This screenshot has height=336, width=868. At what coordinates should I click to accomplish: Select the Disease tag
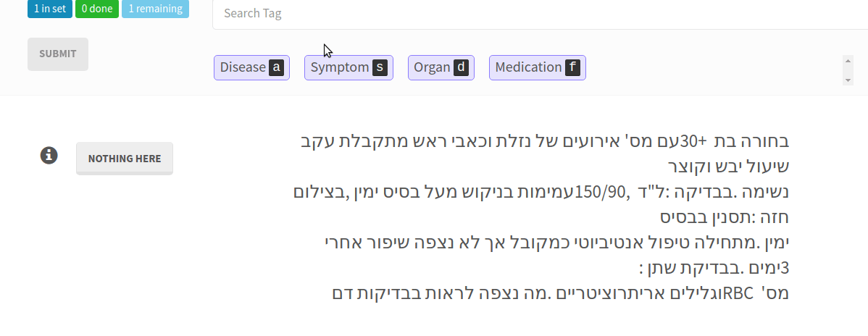point(251,67)
